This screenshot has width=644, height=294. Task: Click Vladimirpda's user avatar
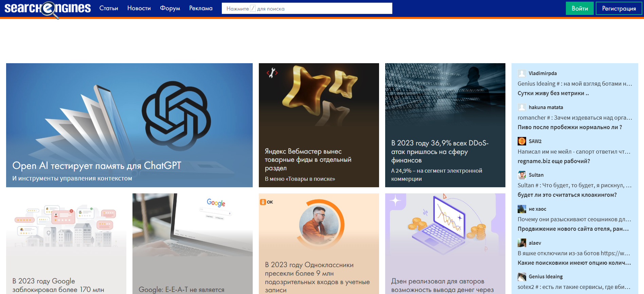[522, 73]
